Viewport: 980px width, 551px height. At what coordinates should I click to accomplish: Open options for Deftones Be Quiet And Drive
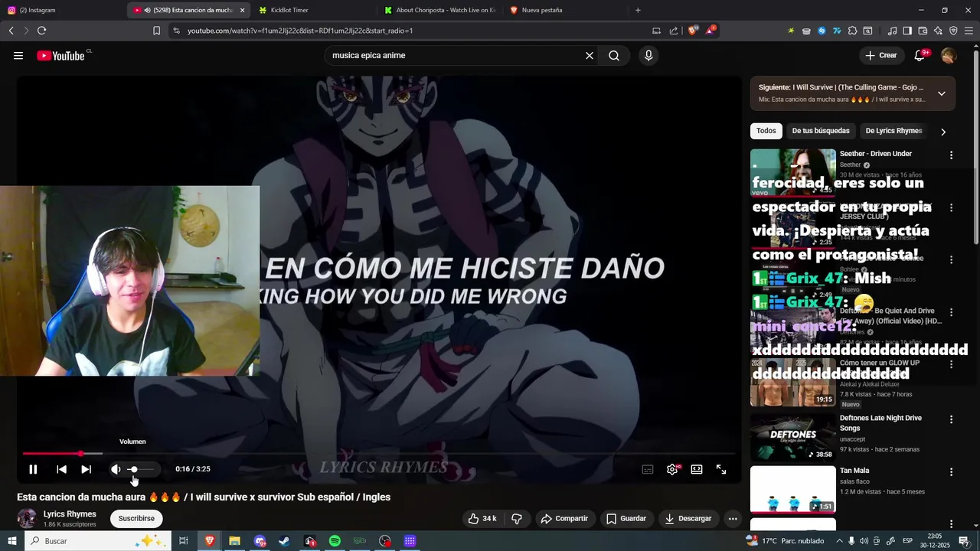point(952,312)
